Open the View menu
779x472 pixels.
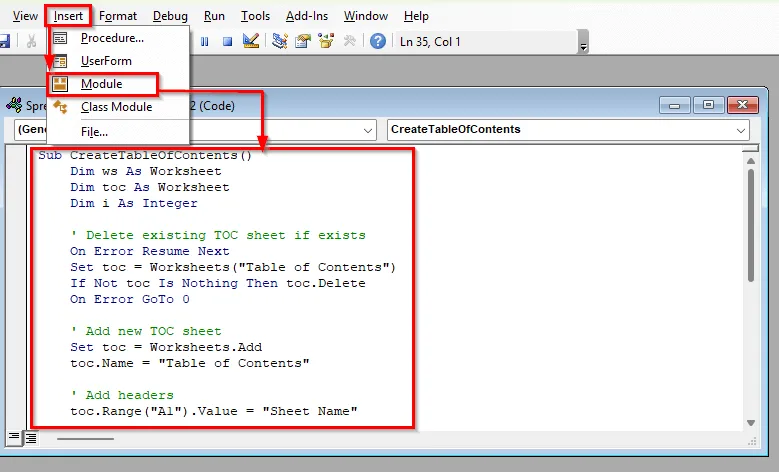tap(25, 16)
